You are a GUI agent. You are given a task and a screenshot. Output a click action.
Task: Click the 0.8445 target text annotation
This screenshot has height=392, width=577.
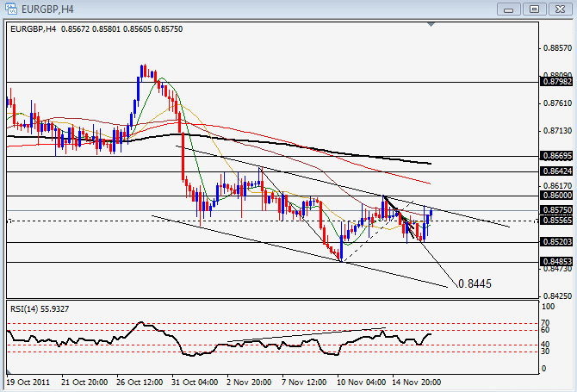[x=475, y=283]
